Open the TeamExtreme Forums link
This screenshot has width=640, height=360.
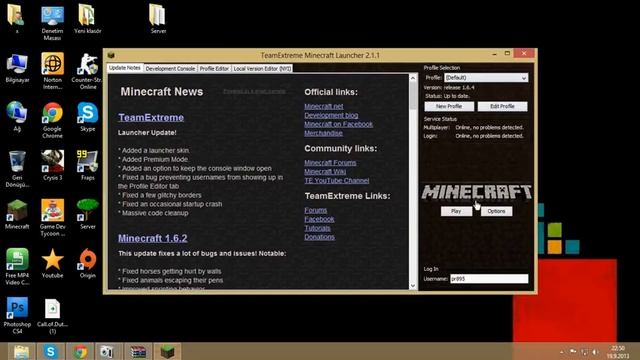pyautogui.click(x=316, y=211)
